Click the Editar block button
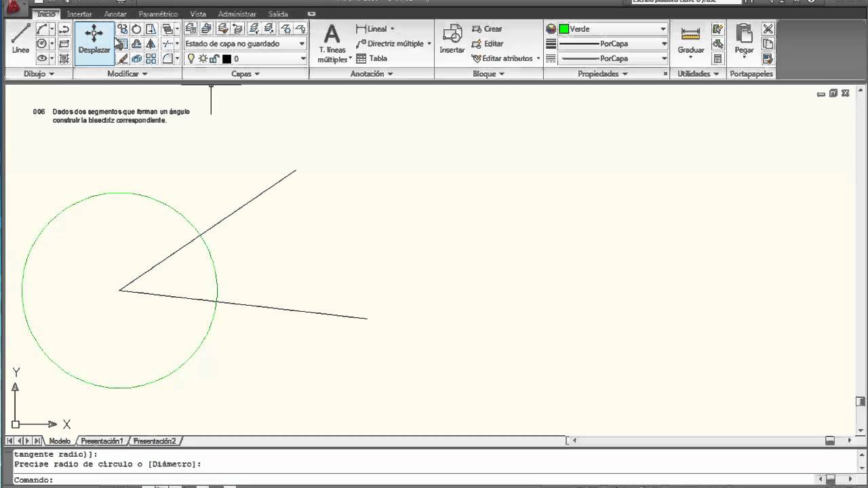This screenshot has height=488, width=868. point(487,43)
